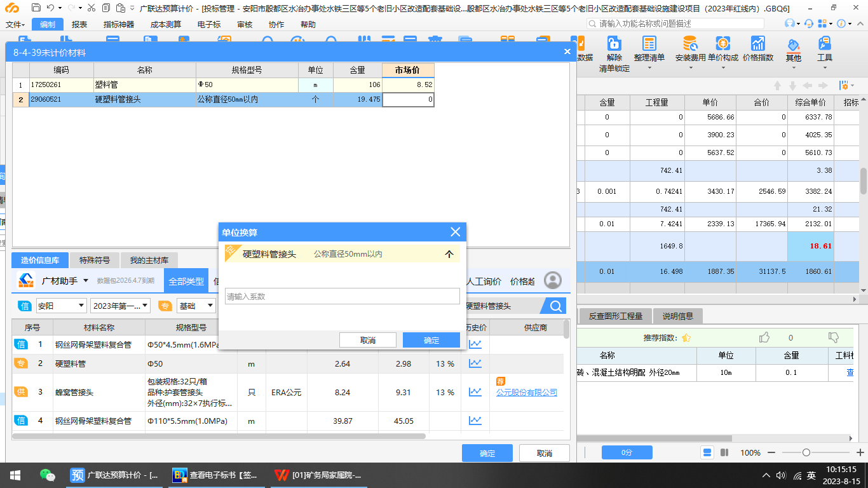Click the undo arrow icon

coord(50,8)
